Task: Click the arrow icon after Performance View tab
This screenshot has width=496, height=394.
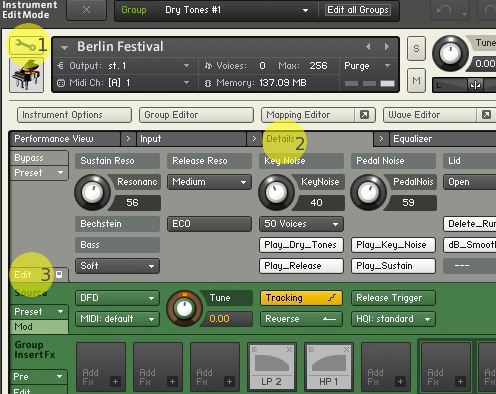Action: pyautogui.click(x=128, y=139)
